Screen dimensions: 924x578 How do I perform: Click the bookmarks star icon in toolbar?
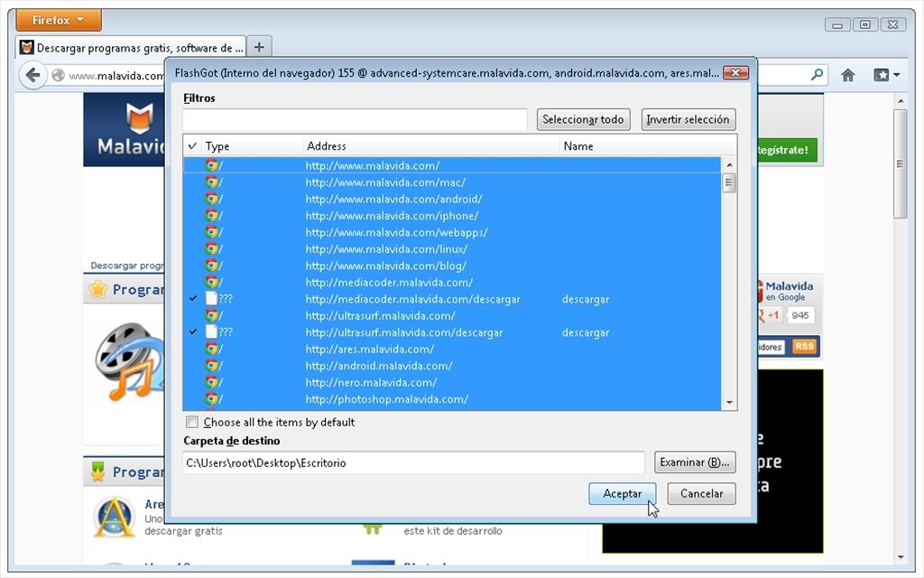click(x=881, y=75)
